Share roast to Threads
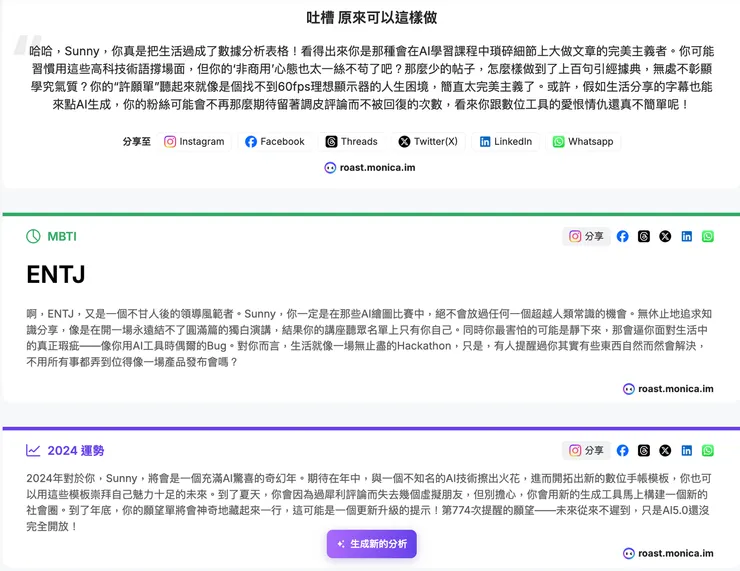740x571 pixels. tap(352, 142)
